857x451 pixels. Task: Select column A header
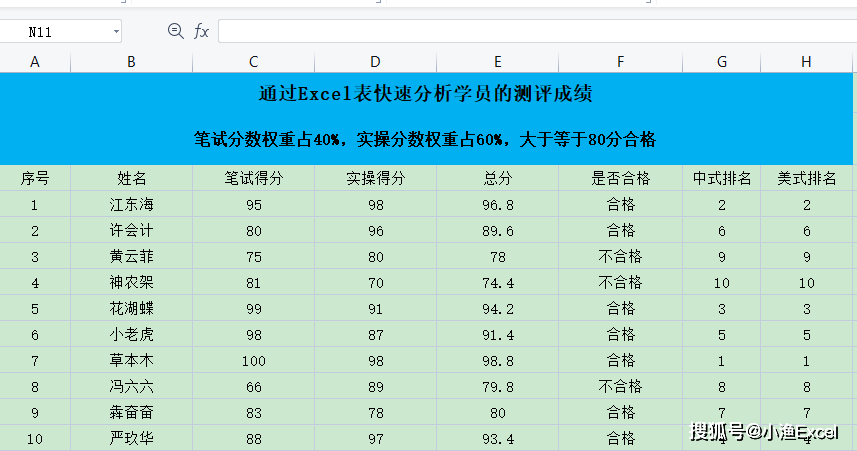35,62
